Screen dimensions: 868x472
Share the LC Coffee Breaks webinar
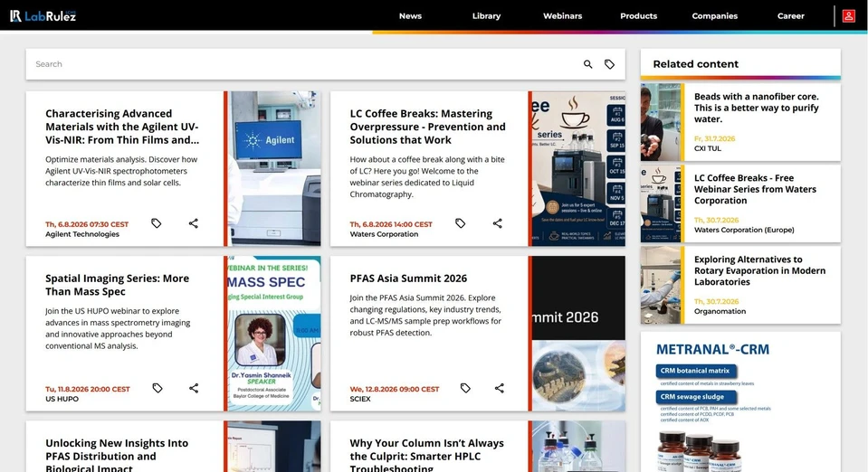point(498,223)
